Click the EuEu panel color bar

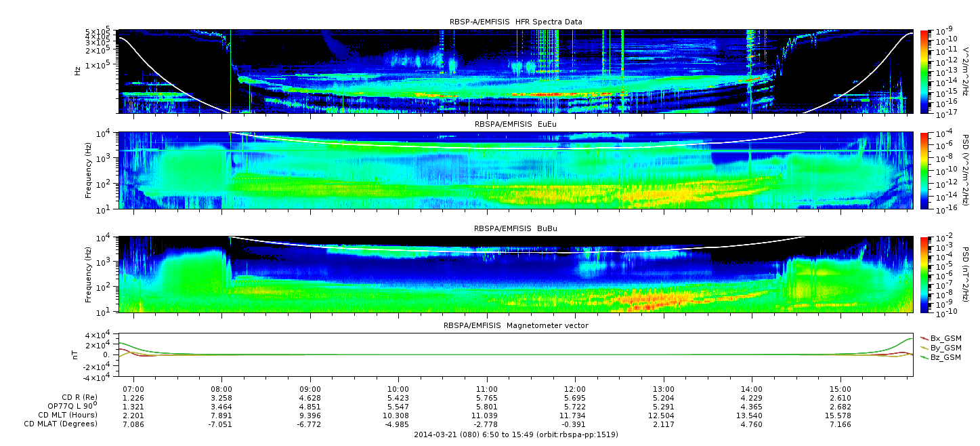tap(925, 171)
